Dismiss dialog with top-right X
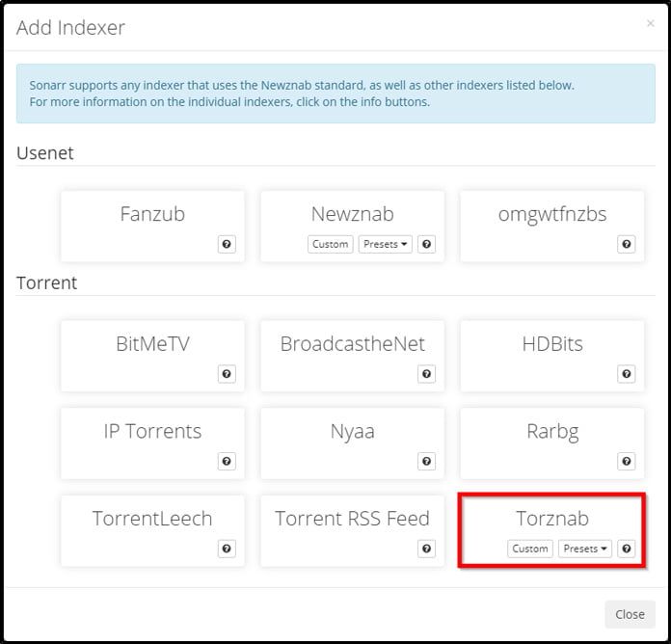The image size is (671, 644). (651, 23)
